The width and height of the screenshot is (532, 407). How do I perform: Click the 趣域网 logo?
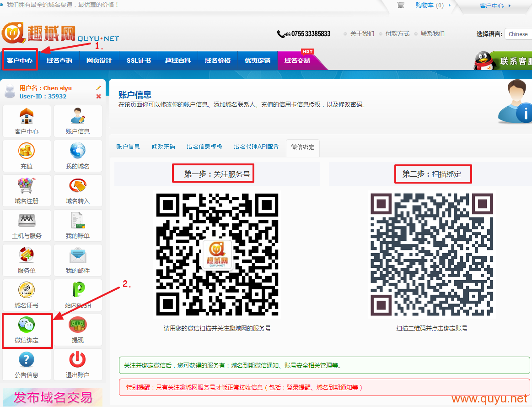coord(60,33)
